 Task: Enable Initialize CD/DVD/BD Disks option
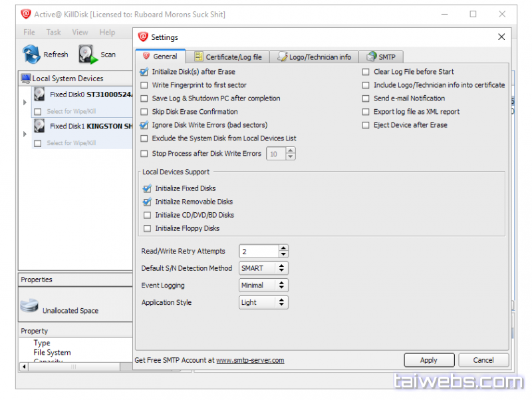148,215
